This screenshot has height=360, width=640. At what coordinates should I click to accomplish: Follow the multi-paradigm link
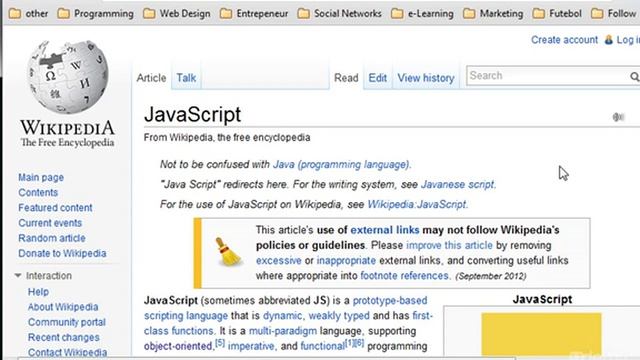(282, 331)
